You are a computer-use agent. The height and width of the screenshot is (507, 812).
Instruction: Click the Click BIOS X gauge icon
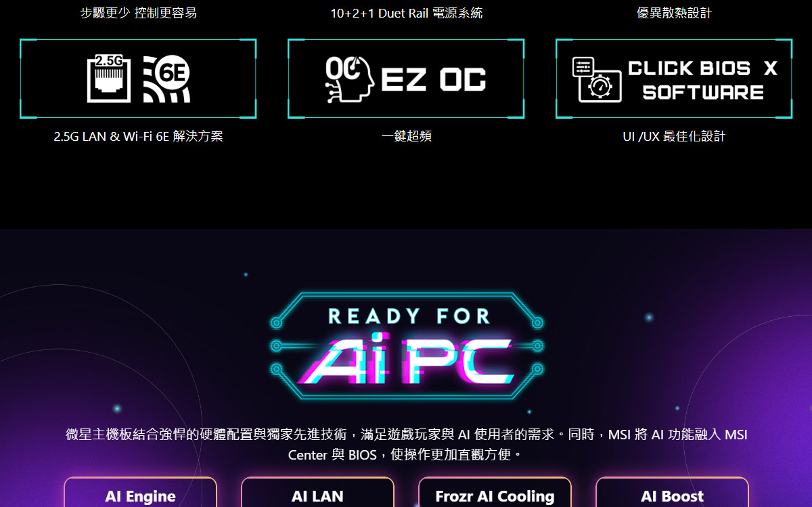click(596, 79)
